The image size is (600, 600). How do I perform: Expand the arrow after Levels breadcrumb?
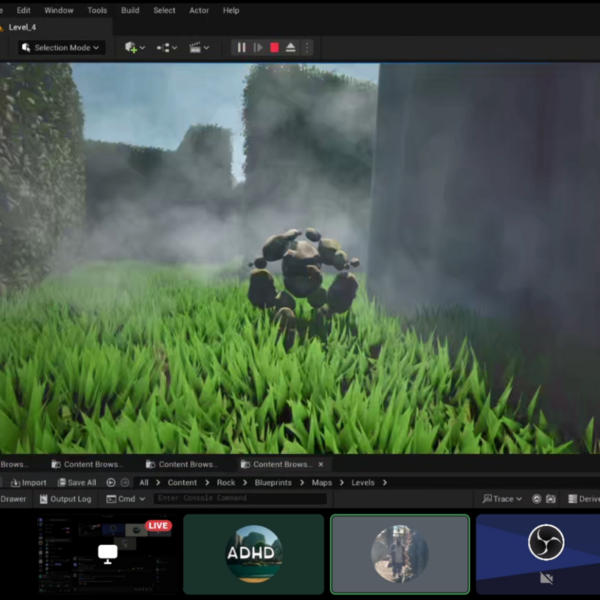(x=385, y=483)
